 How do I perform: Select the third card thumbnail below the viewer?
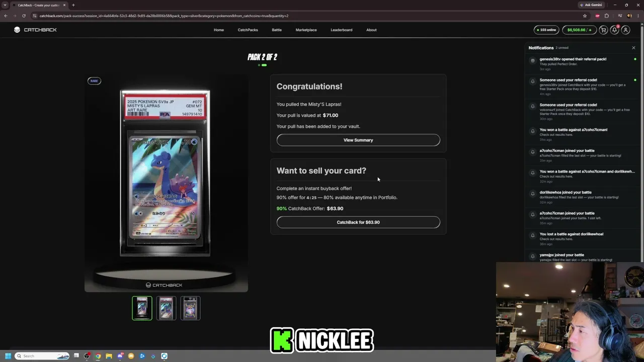point(190,308)
